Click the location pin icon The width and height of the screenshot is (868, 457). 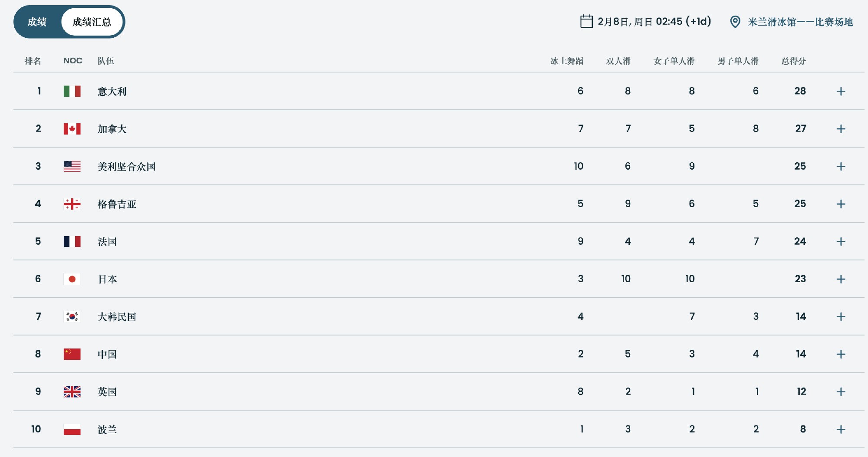[735, 22]
